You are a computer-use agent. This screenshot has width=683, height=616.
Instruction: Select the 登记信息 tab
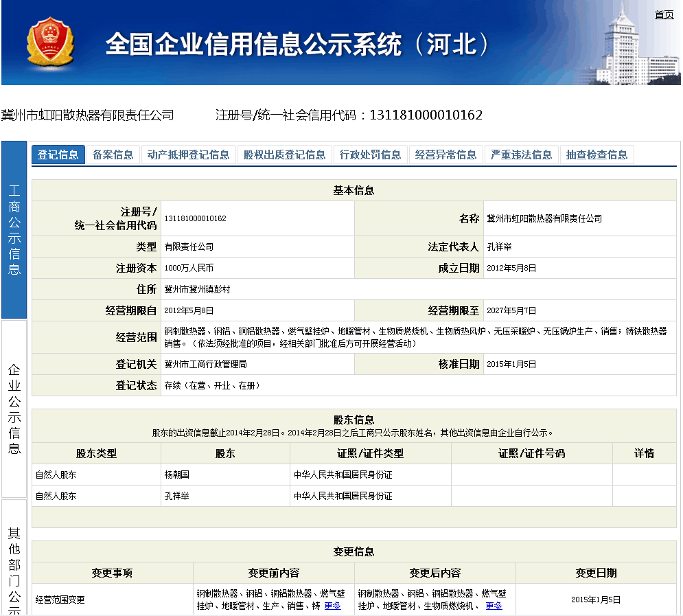58,155
